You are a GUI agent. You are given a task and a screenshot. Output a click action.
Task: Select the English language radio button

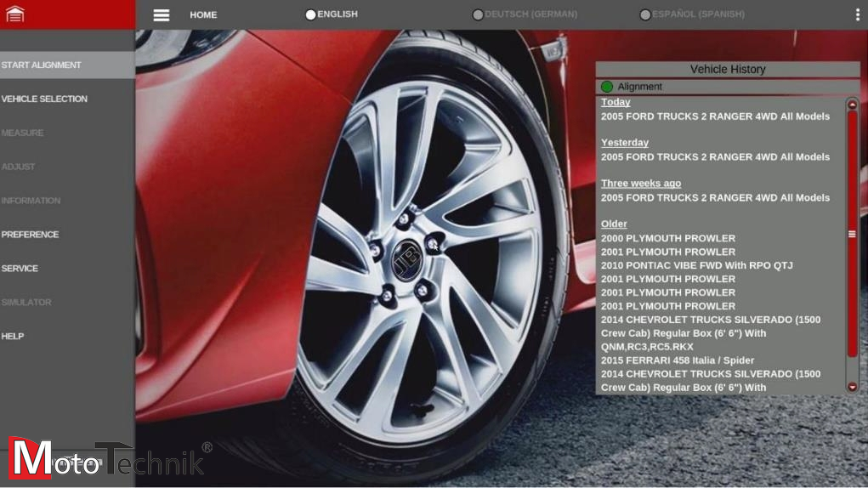[x=310, y=14]
